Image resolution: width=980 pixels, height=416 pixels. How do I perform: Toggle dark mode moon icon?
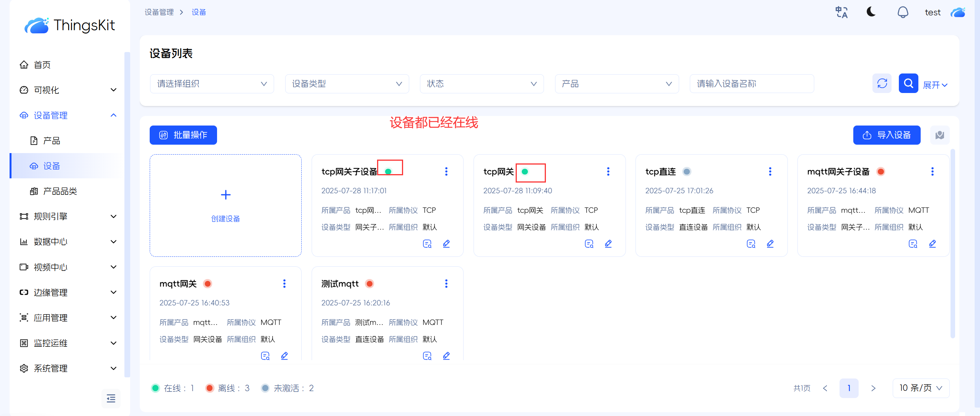point(871,12)
